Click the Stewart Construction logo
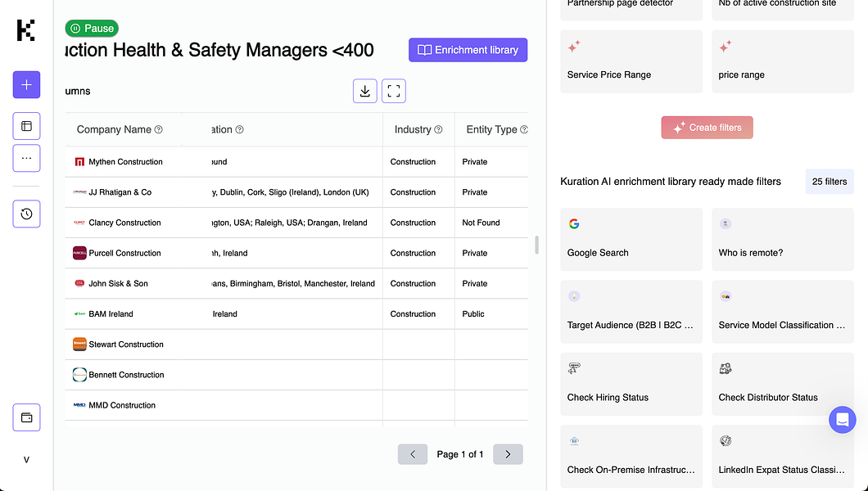Image resolution: width=868 pixels, height=491 pixels. point(79,344)
